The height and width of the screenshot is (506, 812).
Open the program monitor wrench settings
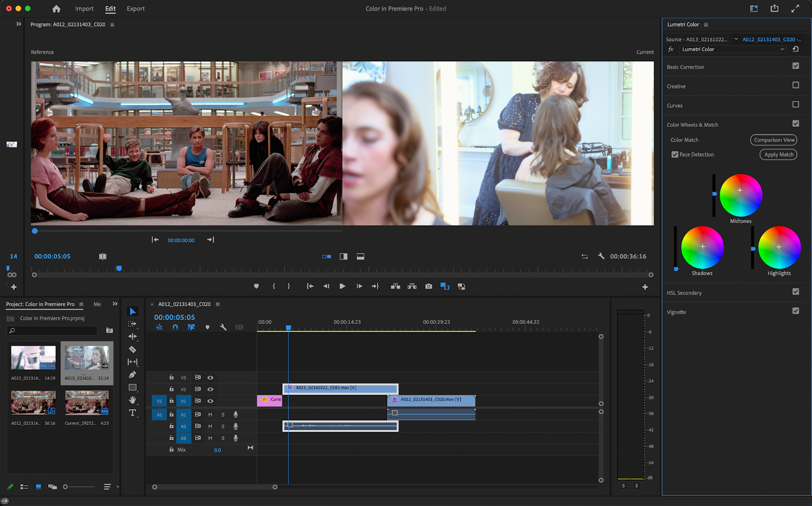[601, 256]
